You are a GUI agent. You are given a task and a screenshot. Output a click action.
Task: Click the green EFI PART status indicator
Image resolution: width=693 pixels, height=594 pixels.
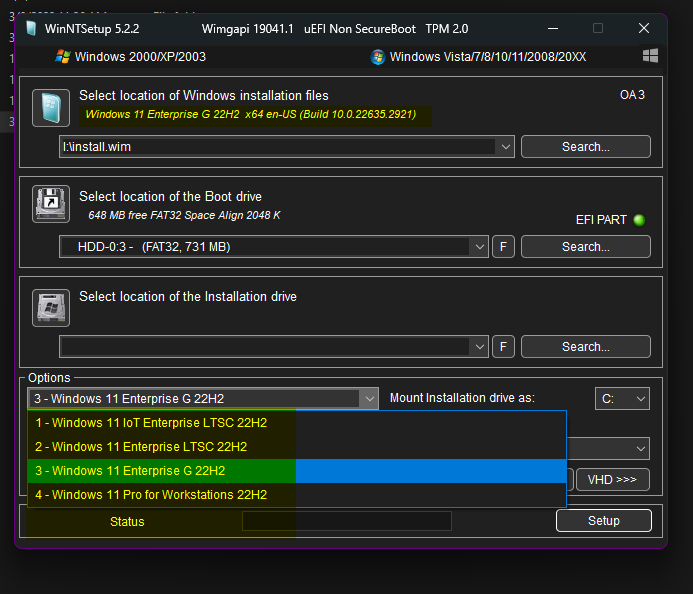(639, 220)
